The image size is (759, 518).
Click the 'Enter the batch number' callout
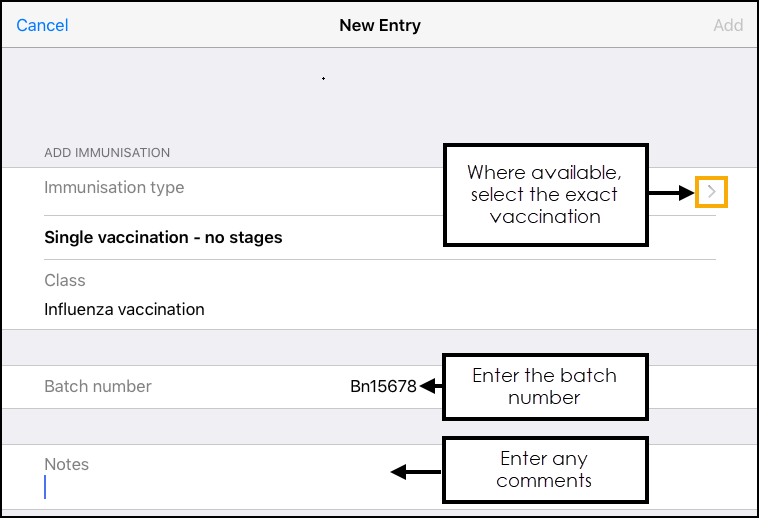click(x=544, y=386)
